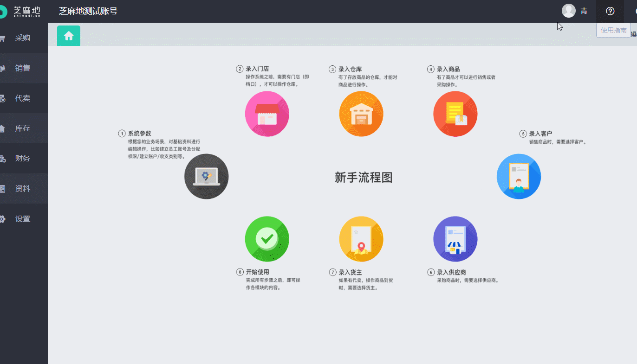Image resolution: width=637 pixels, height=364 pixels.
Task: Open the 代卖 consignment menu
Action: pos(24,98)
